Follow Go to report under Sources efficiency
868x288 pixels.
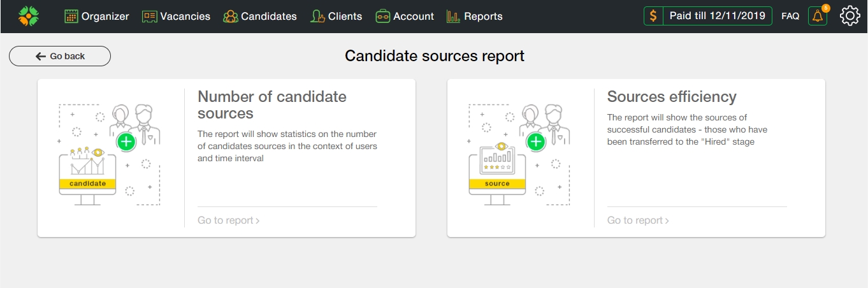click(x=638, y=220)
